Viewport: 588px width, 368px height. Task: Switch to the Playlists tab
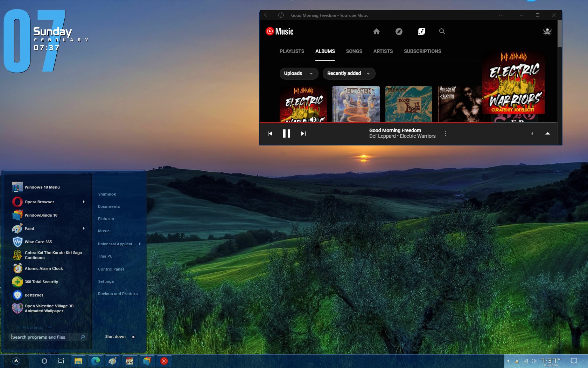click(x=292, y=51)
